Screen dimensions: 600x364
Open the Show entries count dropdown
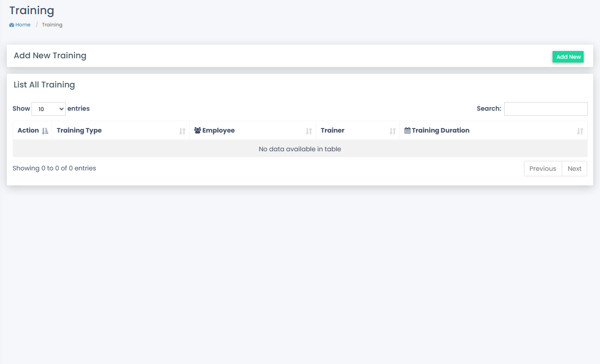click(48, 109)
